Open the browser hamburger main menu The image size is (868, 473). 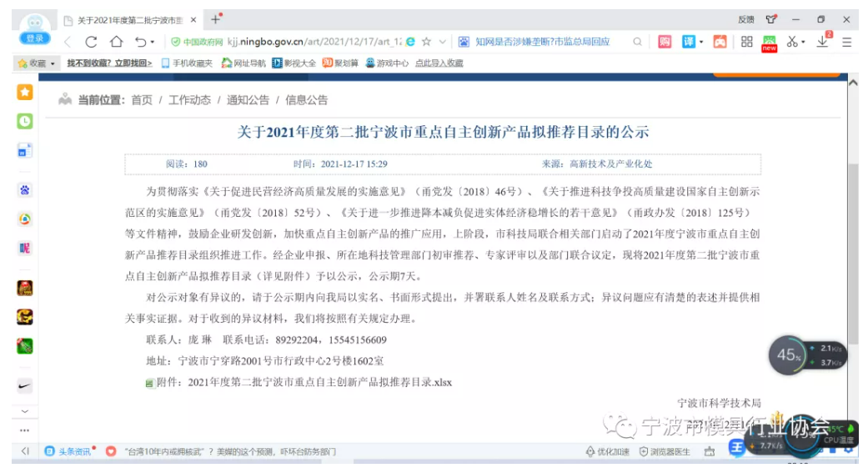pyautogui.click(x=846, y=42)
